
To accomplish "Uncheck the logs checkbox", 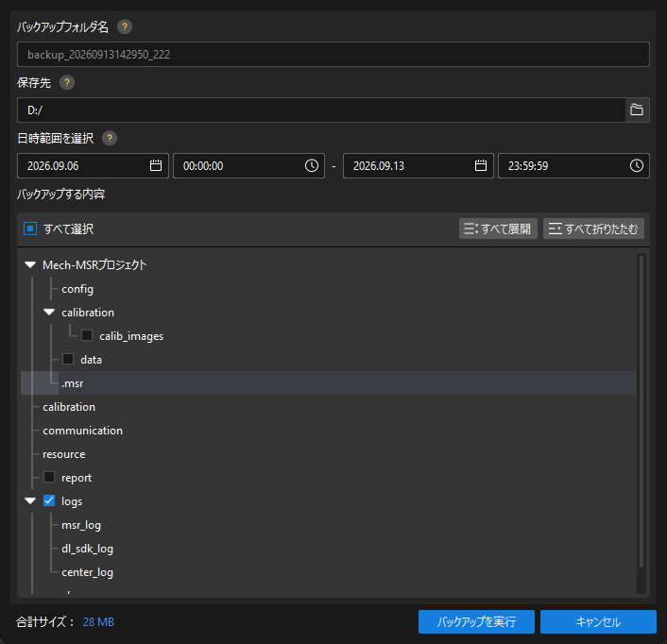I will [49, 500].
